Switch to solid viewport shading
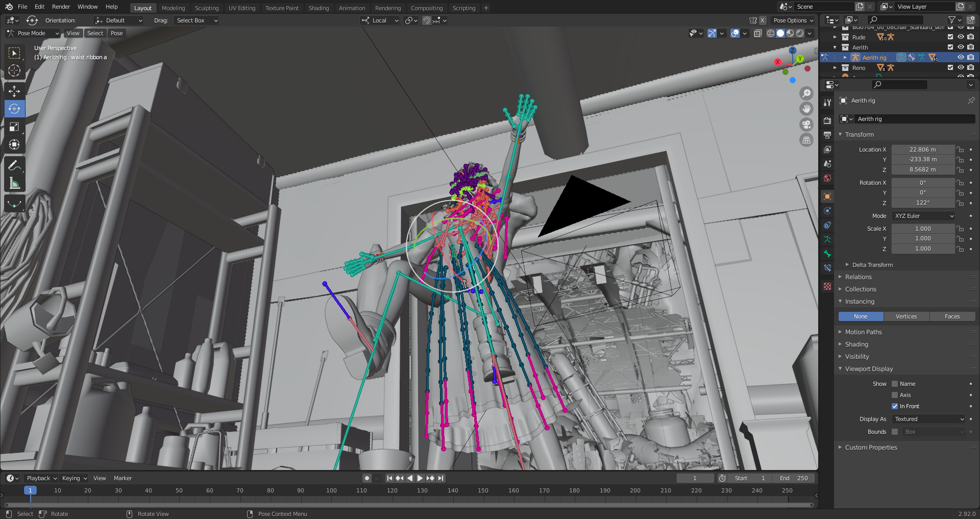 [780, 33]
